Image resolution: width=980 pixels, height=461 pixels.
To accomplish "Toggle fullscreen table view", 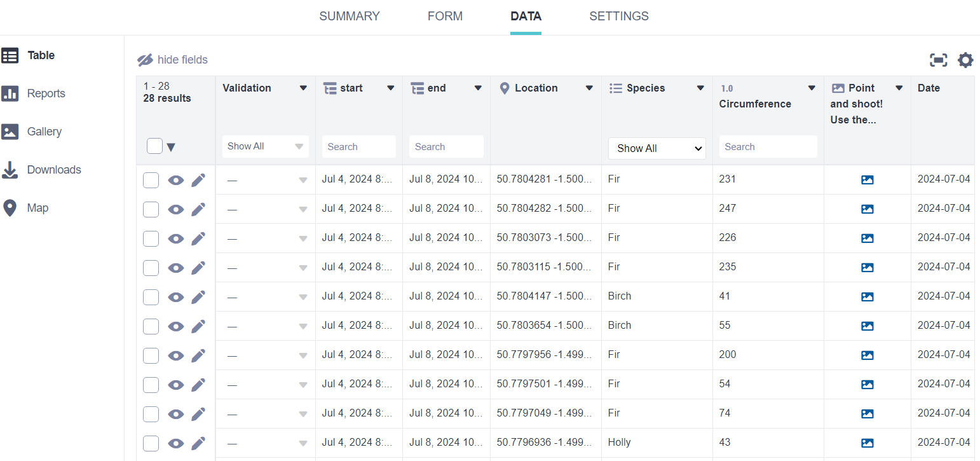I will click(939, 60).
